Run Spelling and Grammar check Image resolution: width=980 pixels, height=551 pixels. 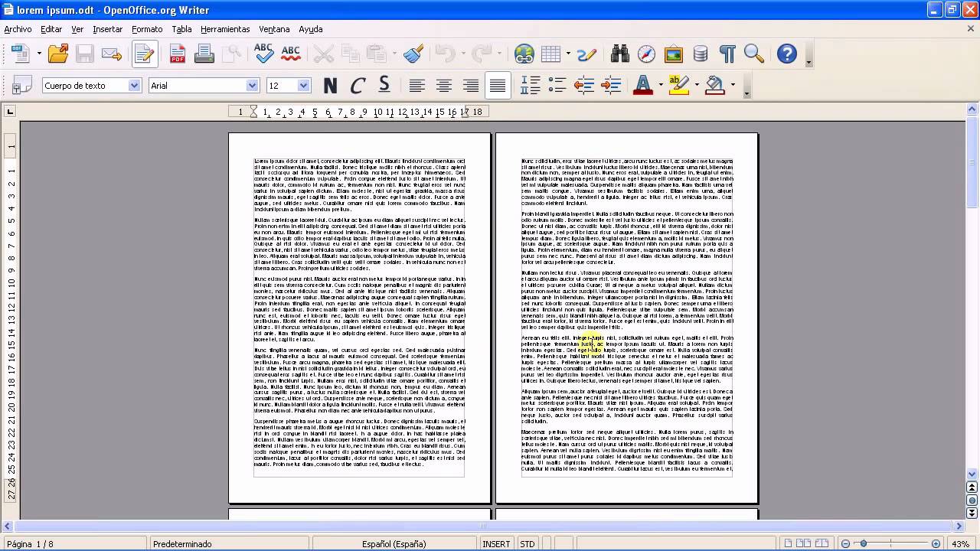tap(263, 54)
